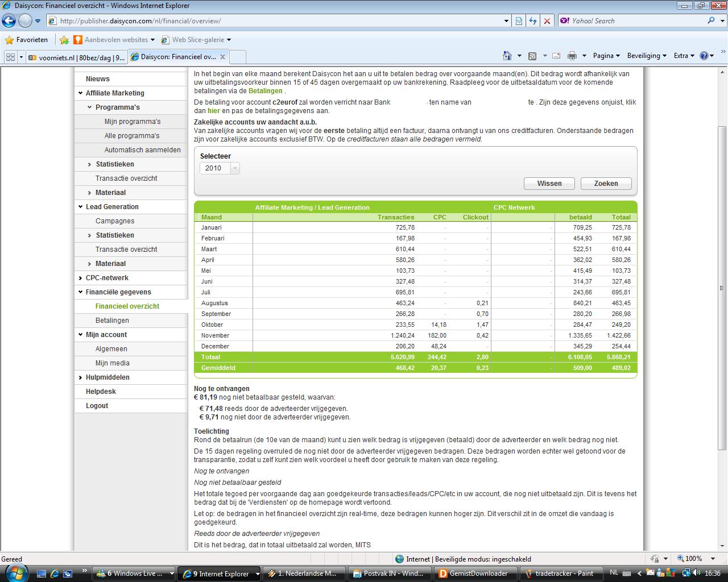Open Favorieten star button

pos(27,40)
